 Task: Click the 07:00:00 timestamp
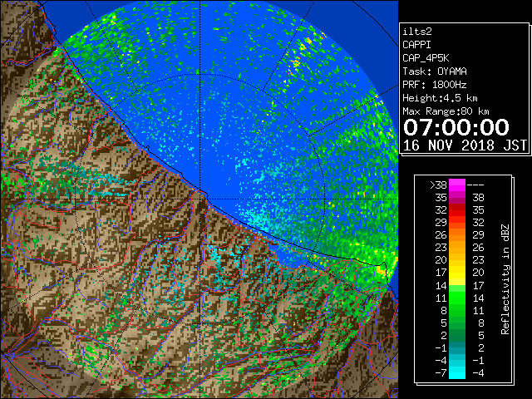[x=456, y=127]
